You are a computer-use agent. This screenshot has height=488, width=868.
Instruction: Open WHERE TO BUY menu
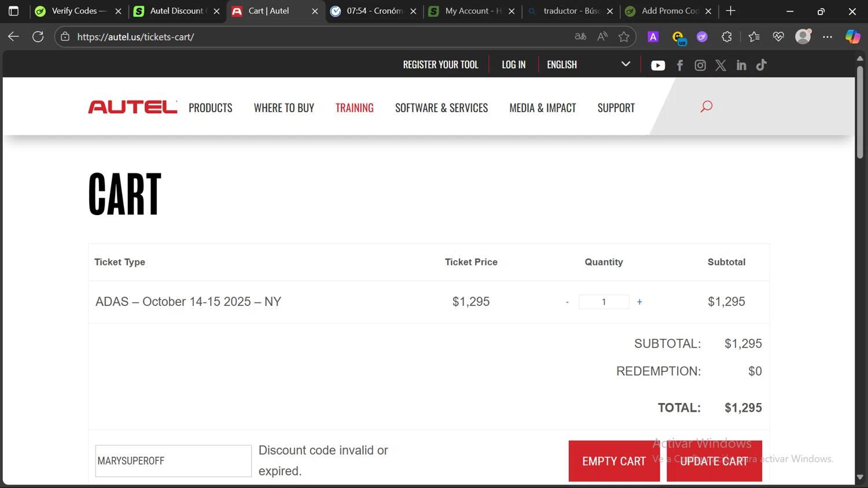click(284, 108)
